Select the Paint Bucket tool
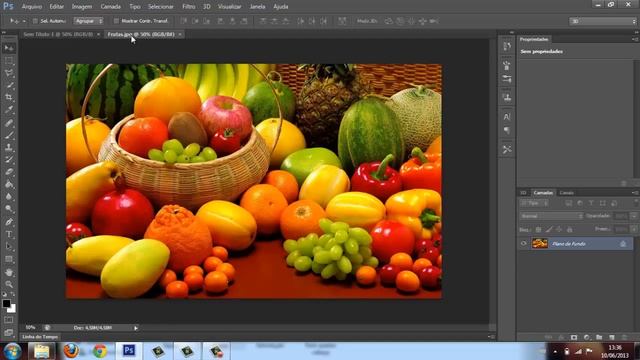Screen dimensions: 640x360 9,184
